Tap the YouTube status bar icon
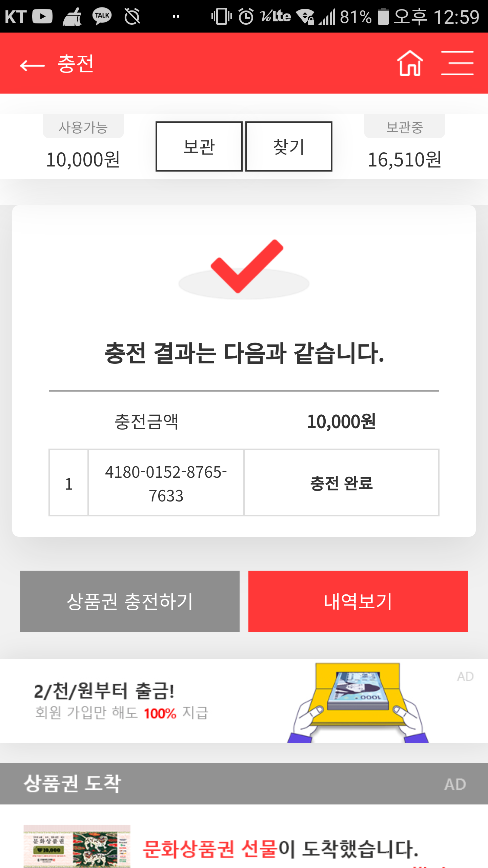 [43, 16]
